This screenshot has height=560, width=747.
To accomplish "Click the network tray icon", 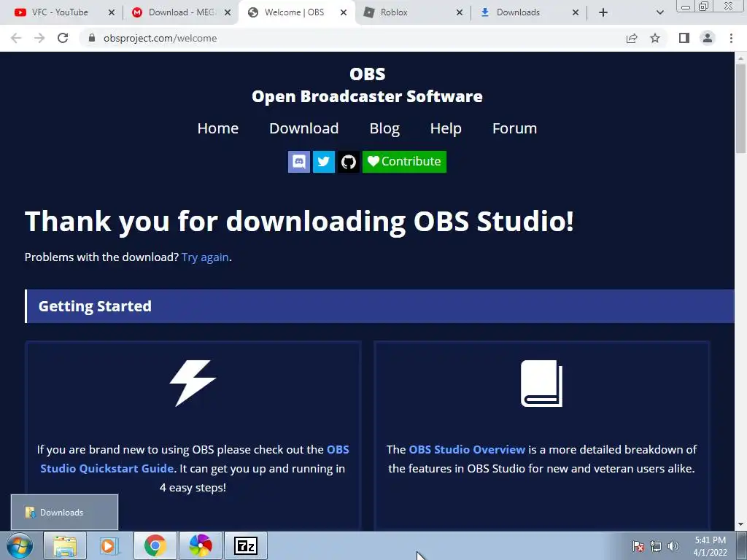I will click(x=656, y=546).
